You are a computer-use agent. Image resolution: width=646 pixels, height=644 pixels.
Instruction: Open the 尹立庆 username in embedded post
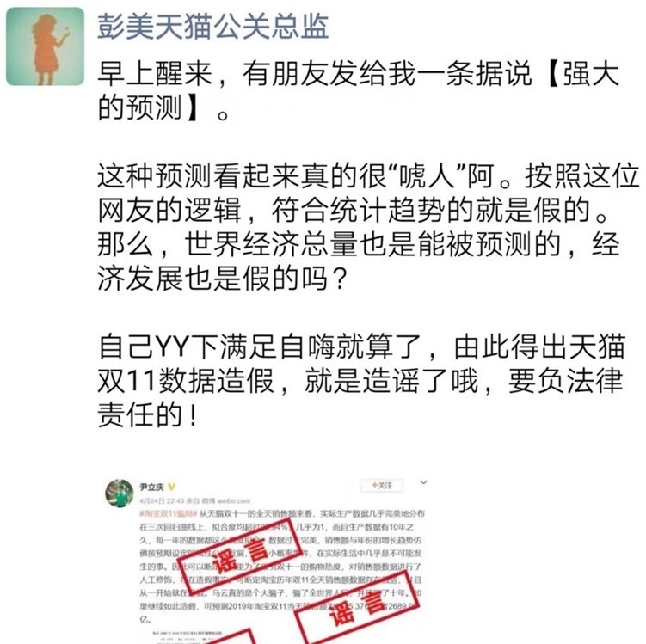point(151,488)
